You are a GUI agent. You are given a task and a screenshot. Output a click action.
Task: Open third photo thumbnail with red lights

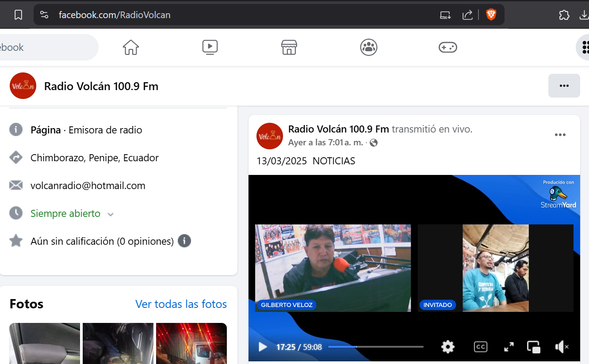click(191, 343)
